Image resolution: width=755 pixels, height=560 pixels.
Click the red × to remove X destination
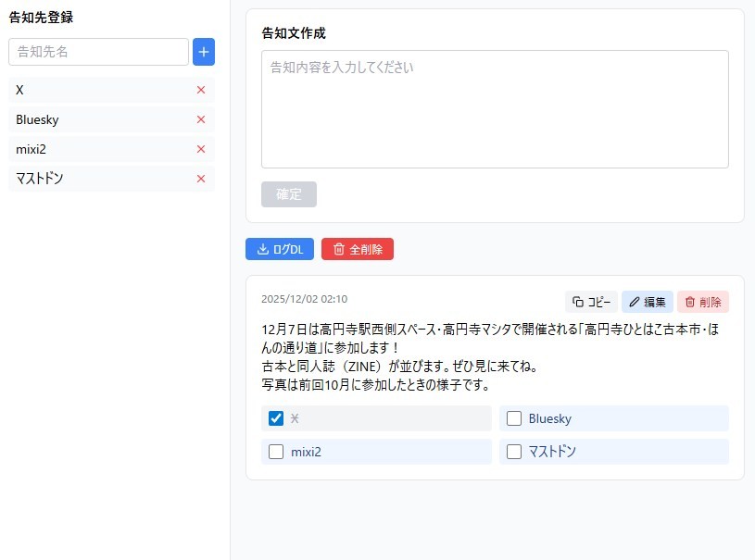tap(201, 90)
